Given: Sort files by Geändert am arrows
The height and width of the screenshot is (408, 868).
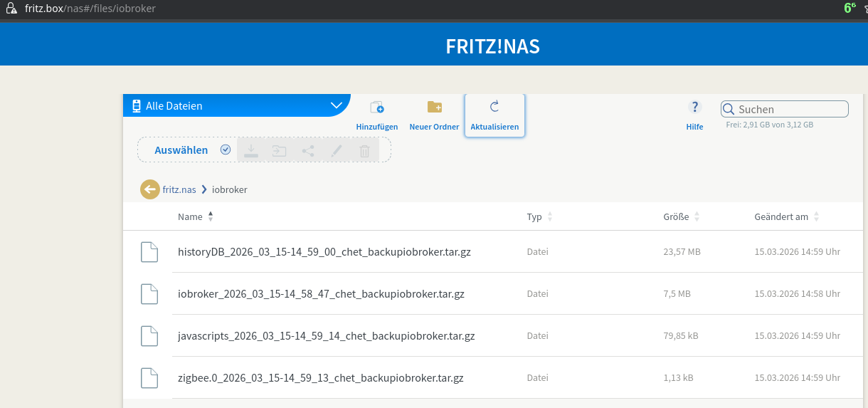Looking at the screenshot, I should [816, 216].
